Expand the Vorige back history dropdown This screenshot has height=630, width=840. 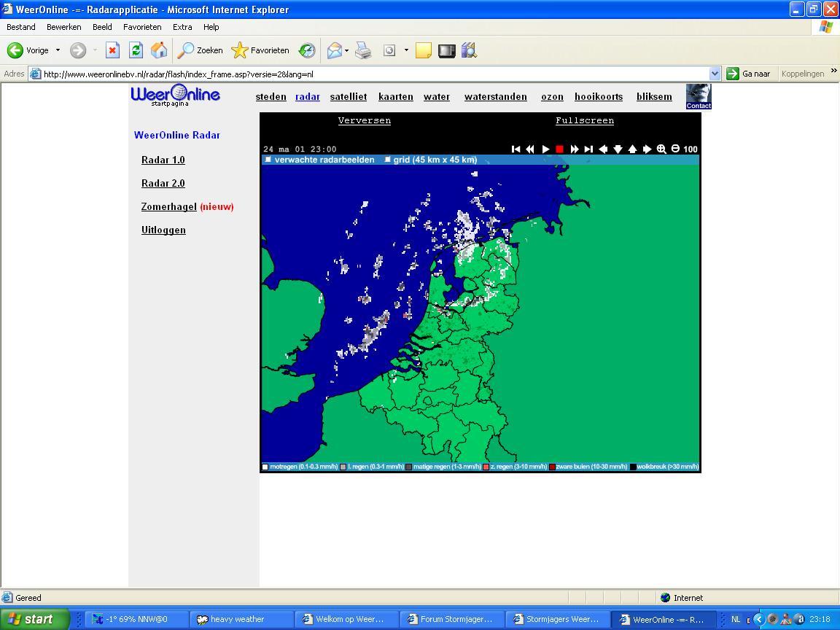58,50
